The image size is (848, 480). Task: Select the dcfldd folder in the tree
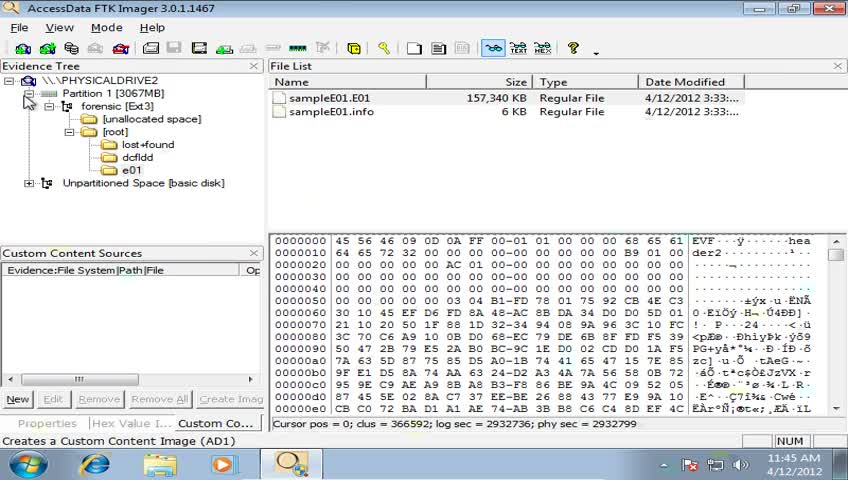[137, 157]
